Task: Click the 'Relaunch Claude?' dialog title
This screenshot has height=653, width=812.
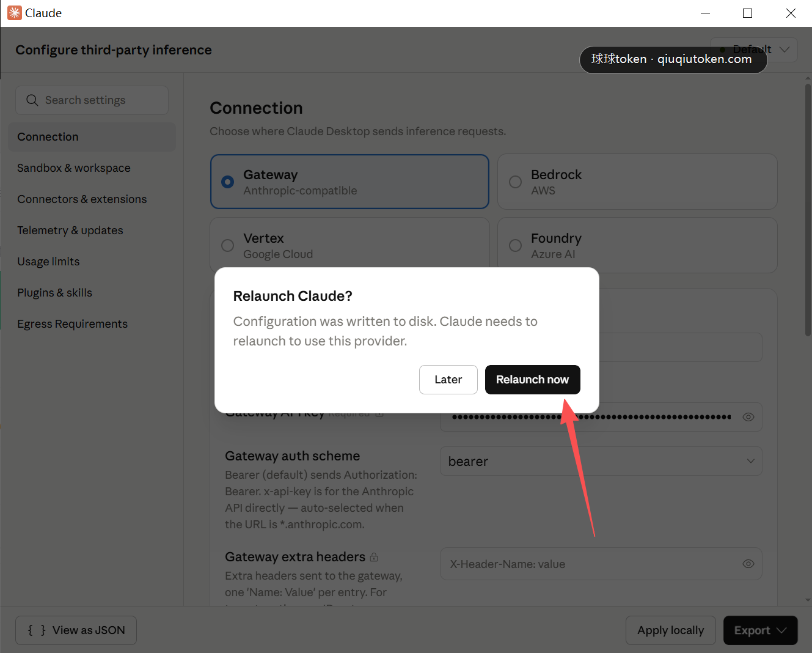Action: 293,296
